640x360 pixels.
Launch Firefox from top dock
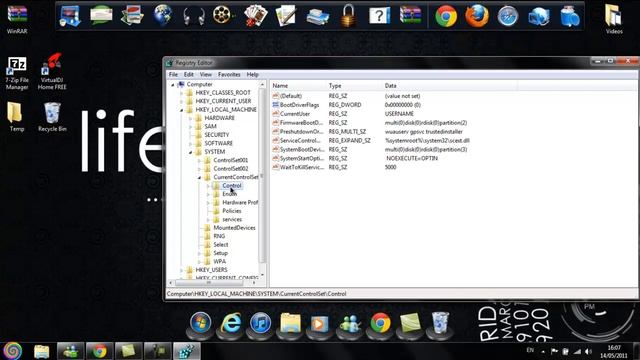pyautogui.click(x=477, y=16)
